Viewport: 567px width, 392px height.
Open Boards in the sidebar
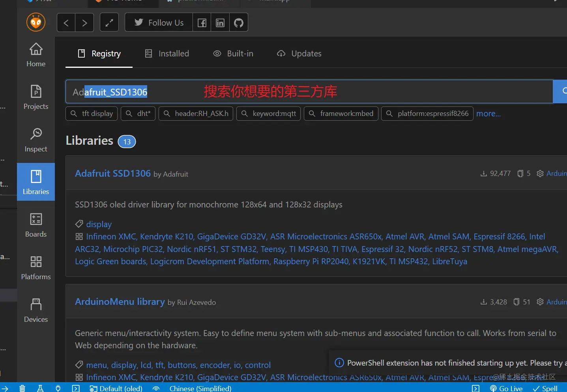point(36,225)
